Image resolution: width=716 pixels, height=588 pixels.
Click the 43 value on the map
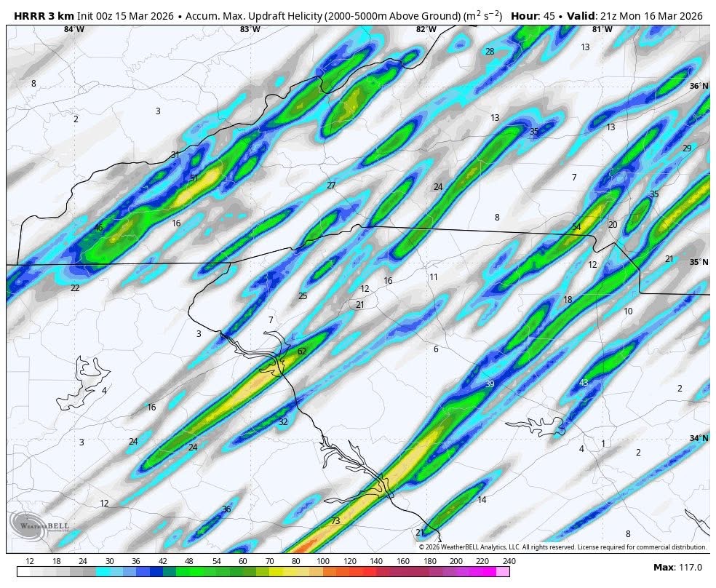coord(583,383)
